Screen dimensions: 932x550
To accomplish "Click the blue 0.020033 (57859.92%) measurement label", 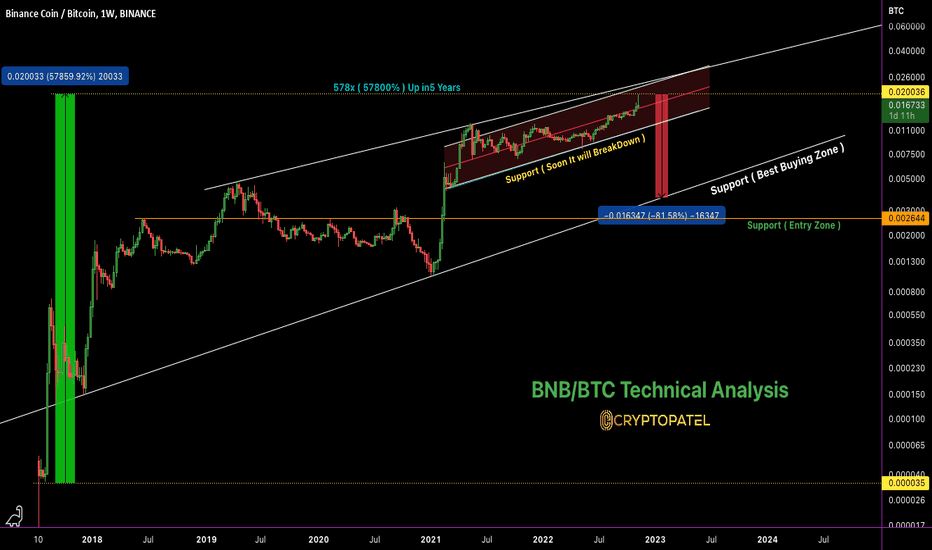I will (x=65, y=76).
